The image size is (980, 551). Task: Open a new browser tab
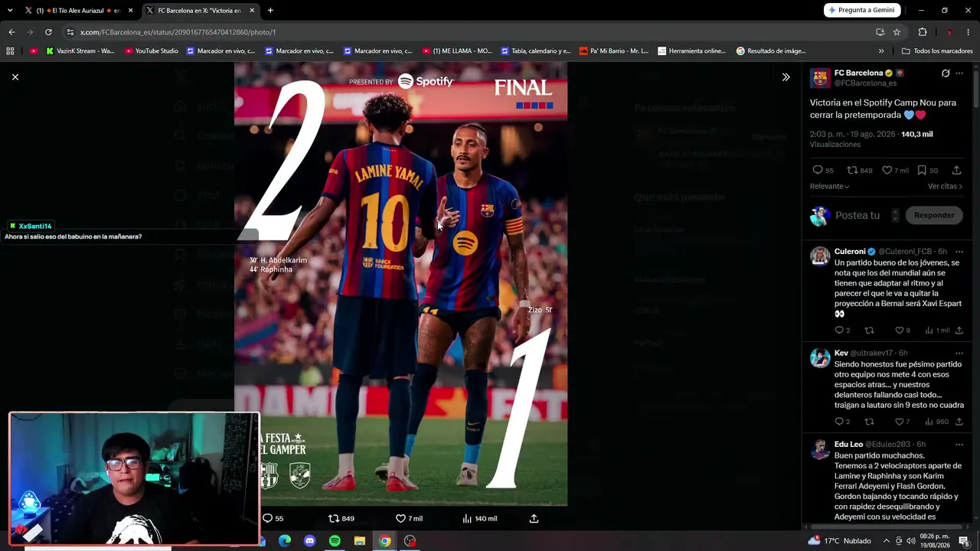click(270, 10)
